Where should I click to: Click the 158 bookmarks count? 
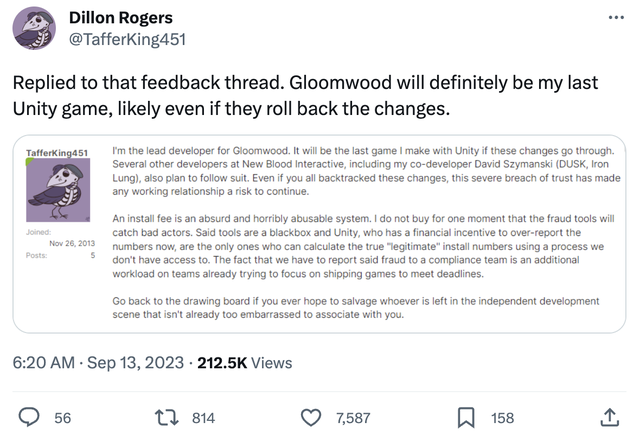pyautogui.click(x=502, y=417)
